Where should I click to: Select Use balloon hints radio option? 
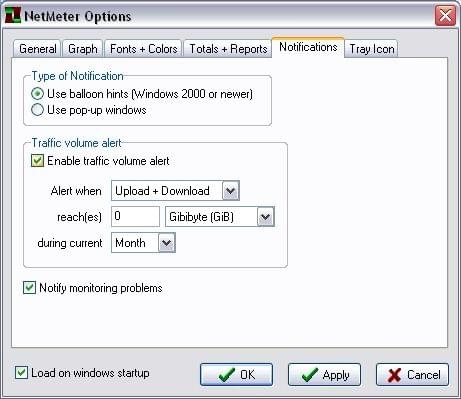[37, 94]
